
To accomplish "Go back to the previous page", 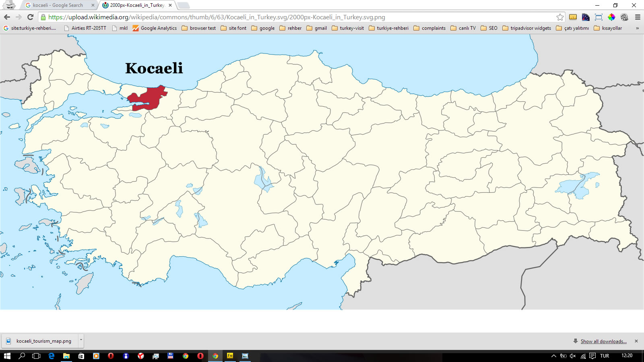I will tap(7, 17).
